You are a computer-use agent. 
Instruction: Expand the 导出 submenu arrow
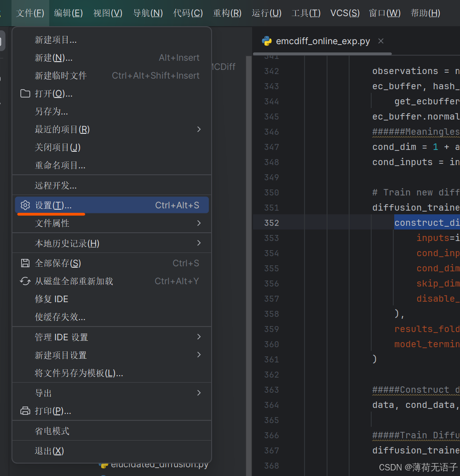(x=199, y=393)
